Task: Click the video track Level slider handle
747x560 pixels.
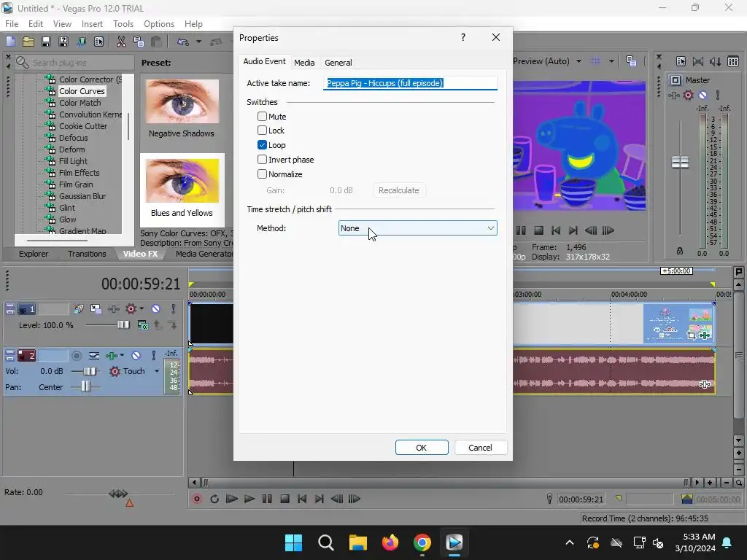Action: (x=123, y=325)
